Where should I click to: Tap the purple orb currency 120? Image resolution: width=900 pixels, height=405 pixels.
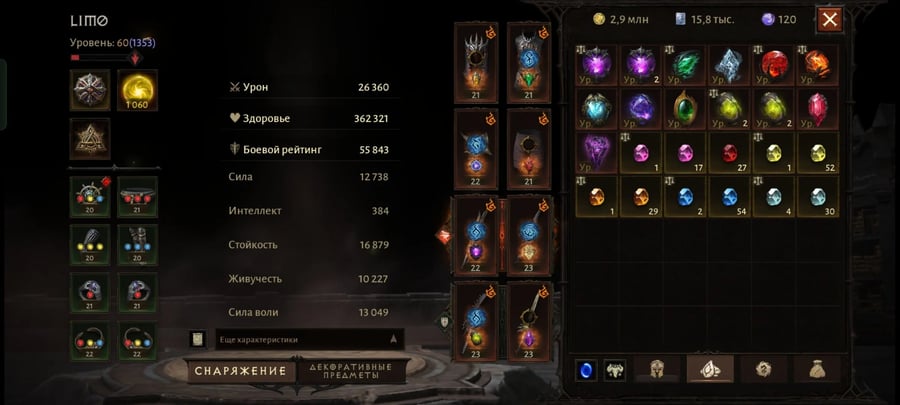coord(779,20)
